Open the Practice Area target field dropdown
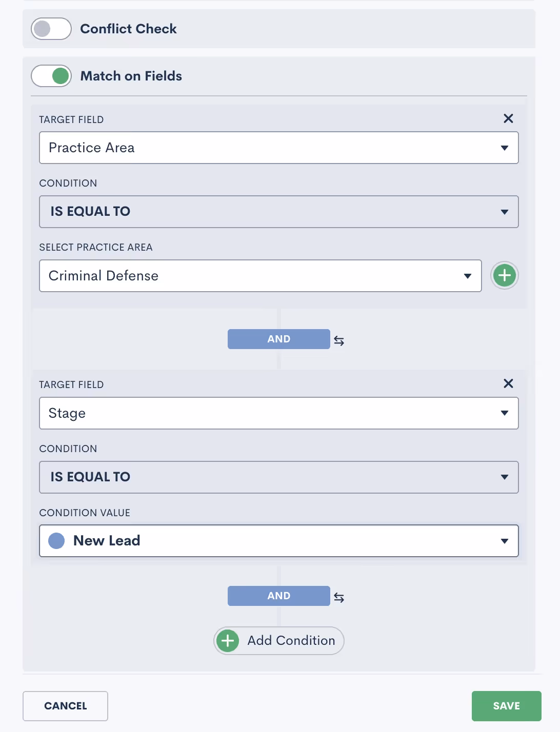 pos(278,148)
